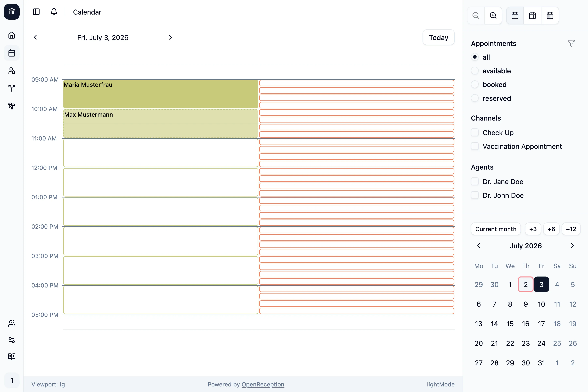Viewport: 588px width, 392px height.
Task: Go to previous day arrow
Action: [x=35, y=37]
